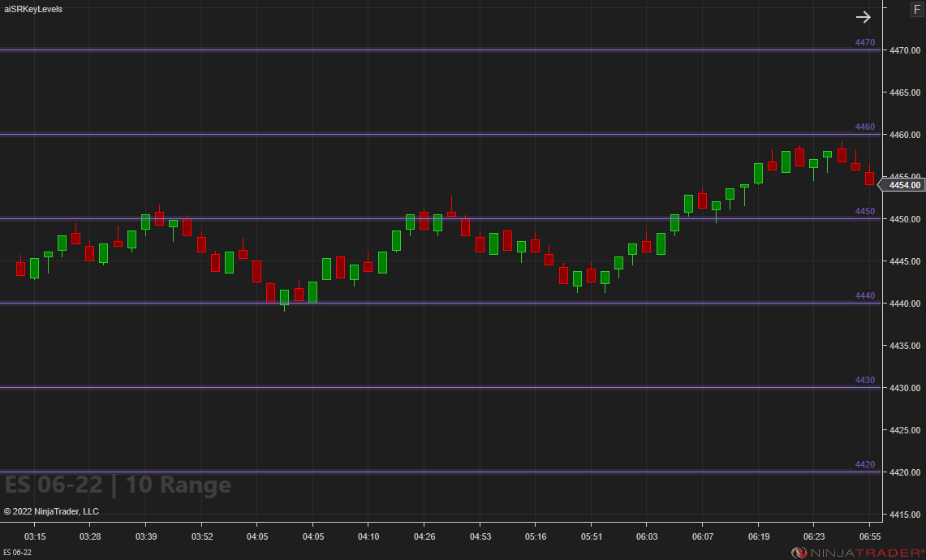Open the ES 06-22 chart tab

[x=17, y=553]
